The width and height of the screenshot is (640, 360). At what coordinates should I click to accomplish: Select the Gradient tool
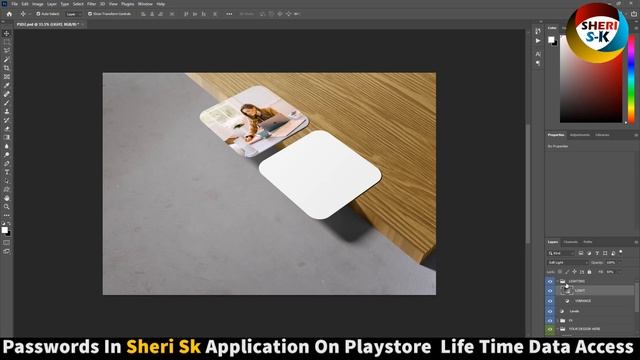pos(7,138)
